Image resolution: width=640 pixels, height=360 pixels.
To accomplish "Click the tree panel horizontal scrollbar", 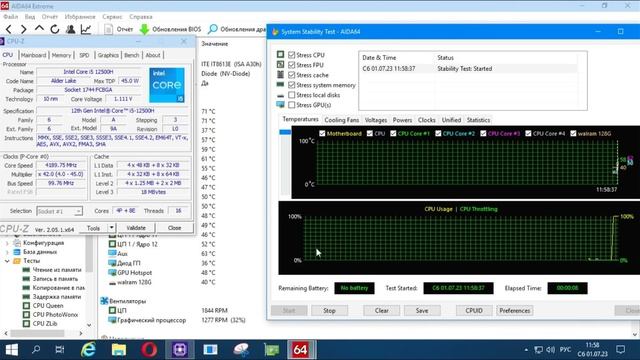I will point(43,333).
